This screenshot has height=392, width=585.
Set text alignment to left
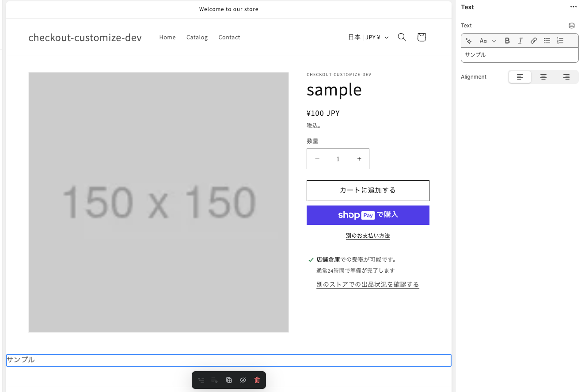(520, 77)
